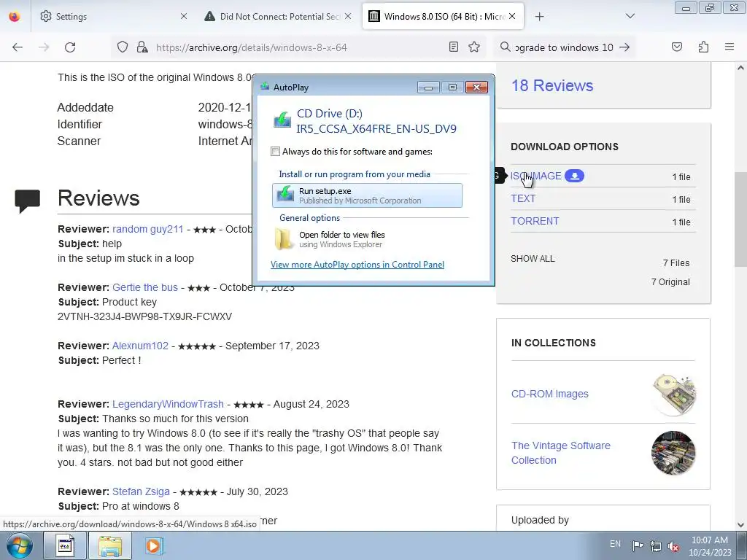Image resolution: width=747 pixels, height=560 pixels.
Task: Click the scrollbar down arrow
Action: pyautogui.click(x=740, y=525)
